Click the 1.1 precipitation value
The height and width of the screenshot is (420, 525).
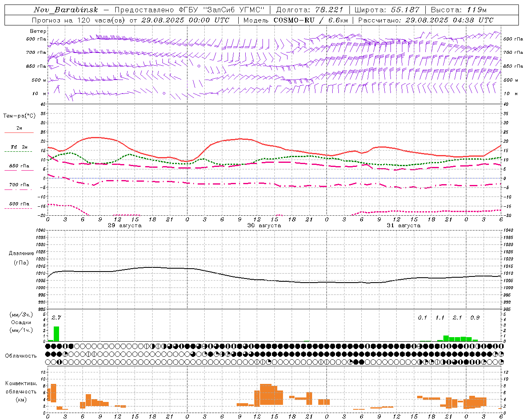tap(440, 317)
